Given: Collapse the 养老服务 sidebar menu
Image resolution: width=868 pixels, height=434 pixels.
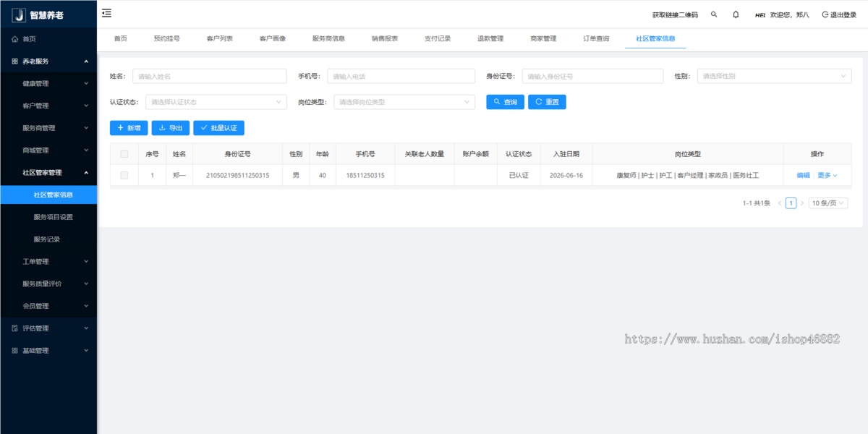Looking at the screenshot, I should click(x=48, y=61).
